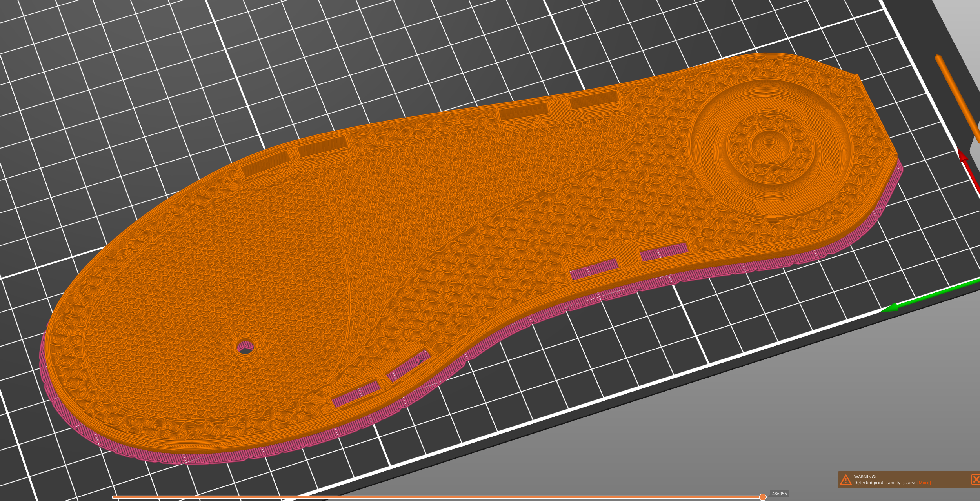Click the circular heel feature of the model

coord(771,147)
